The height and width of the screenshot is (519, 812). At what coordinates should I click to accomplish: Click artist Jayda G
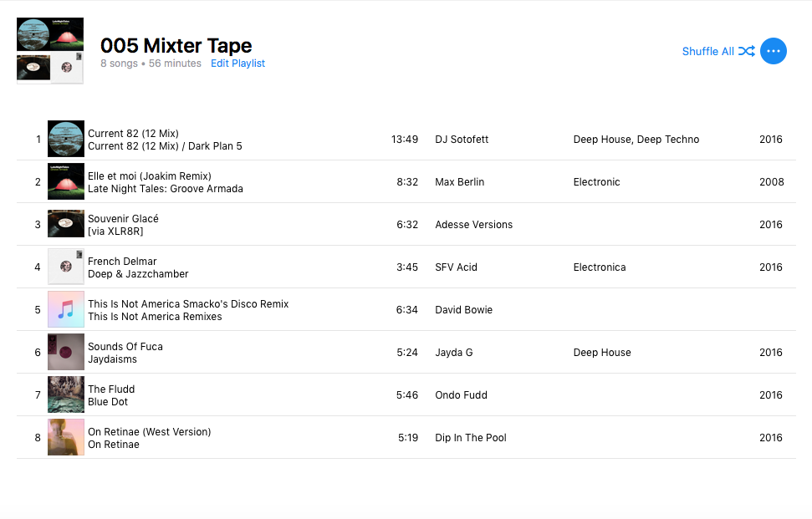click(453, 353)
